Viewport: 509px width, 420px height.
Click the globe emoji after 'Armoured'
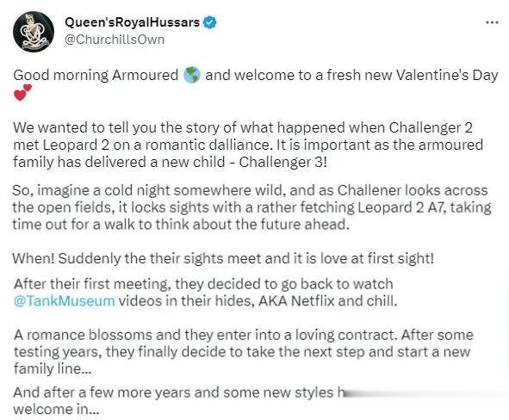click(192, 75)
